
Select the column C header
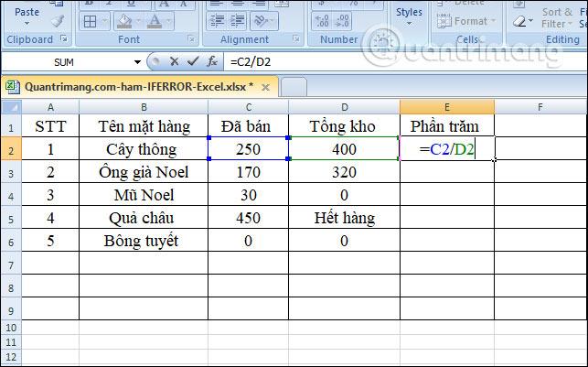[x=248, y=107]
